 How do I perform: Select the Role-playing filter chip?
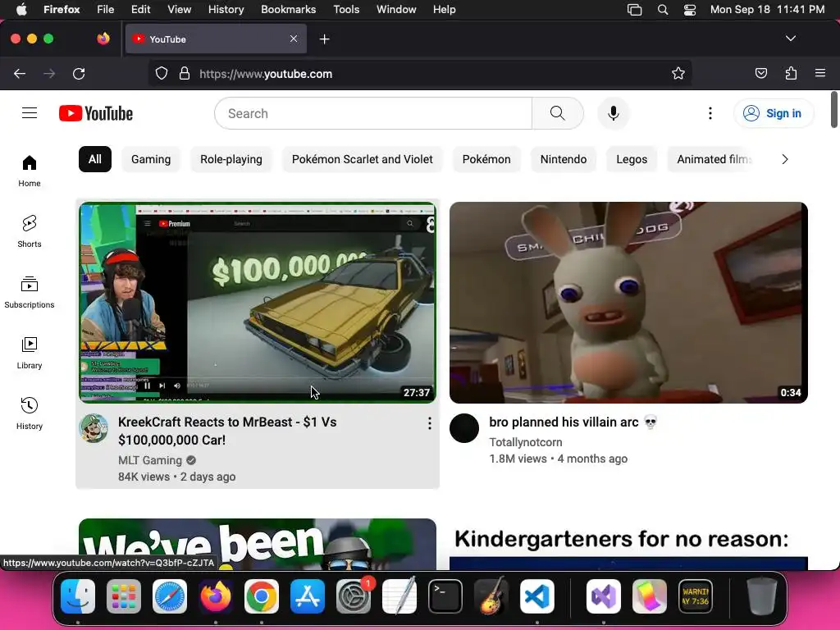[231, 159]
